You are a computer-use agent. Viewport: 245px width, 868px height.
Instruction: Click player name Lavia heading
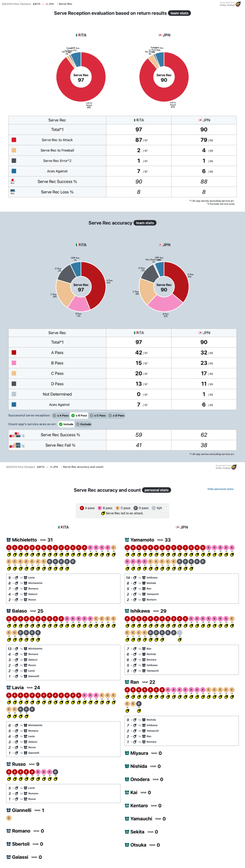(18, 688)
